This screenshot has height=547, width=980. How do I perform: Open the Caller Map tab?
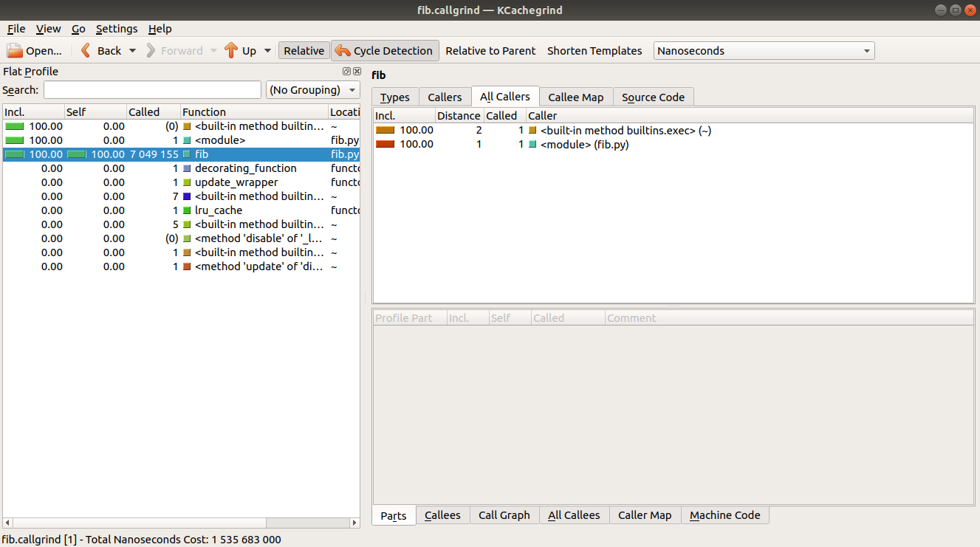pyautogui.click(x=645, y=515)
